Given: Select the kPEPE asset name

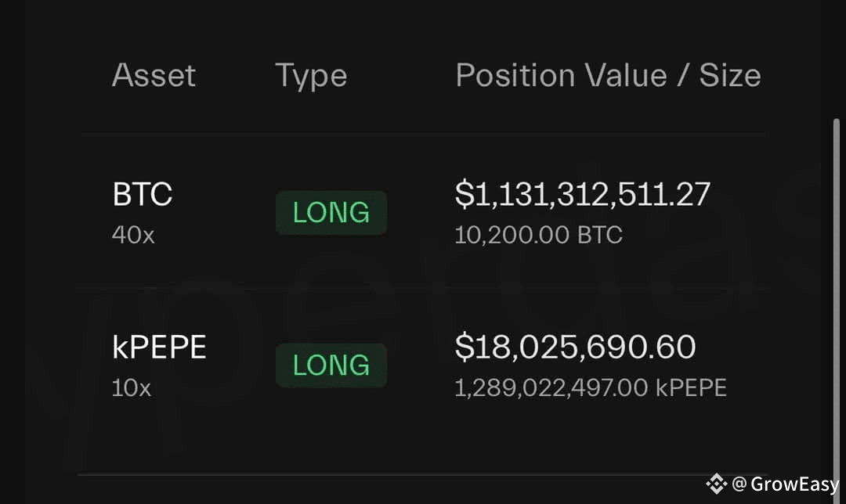Looking at the screenshot, I should pyautogui.click(x=159, y=347).
